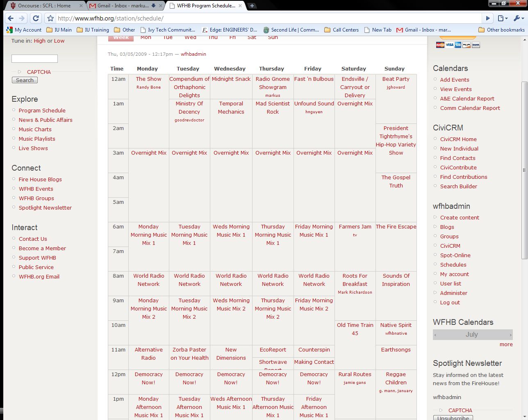Click the Search button in sidebar

(x=25, y=80)
